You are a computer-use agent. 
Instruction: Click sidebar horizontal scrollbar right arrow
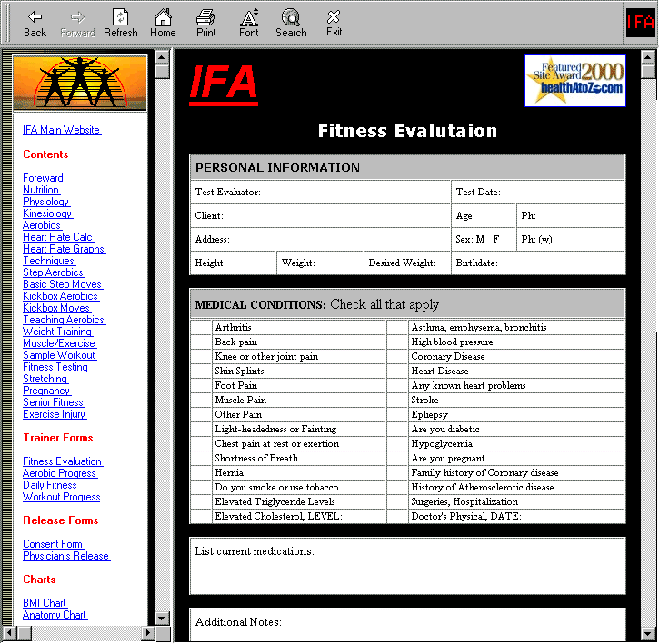click(x=147, y=633)
